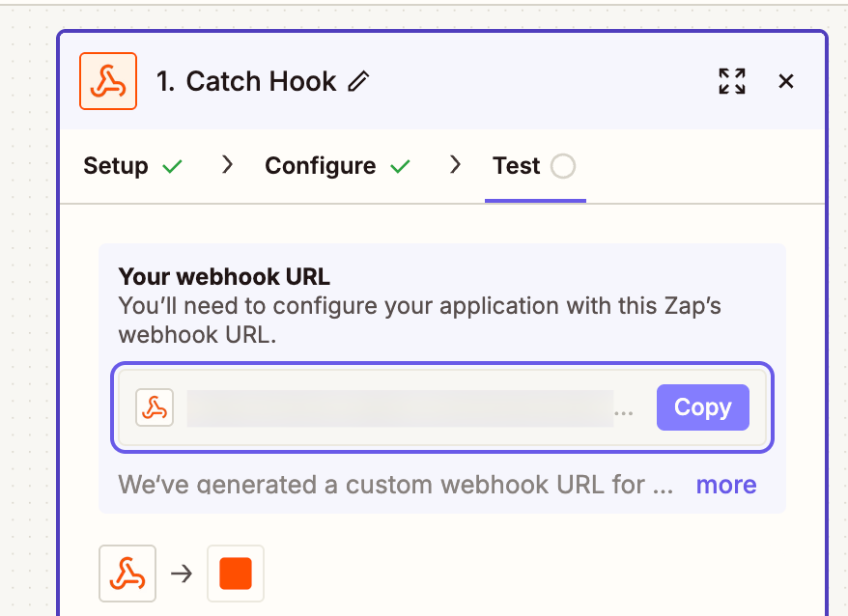Click into the webhook URL field
The image size is (848, 616).
point(400,408)
